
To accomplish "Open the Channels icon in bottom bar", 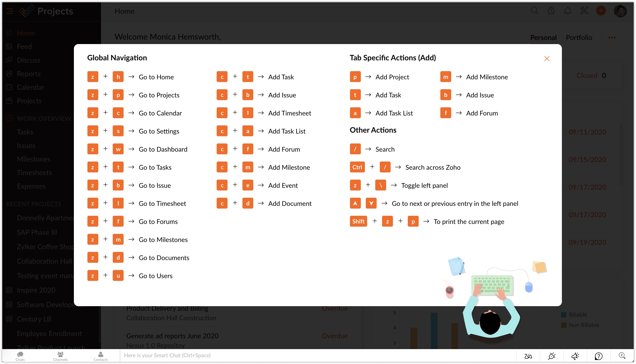I will pyautogui.click(x=60, y=356).
